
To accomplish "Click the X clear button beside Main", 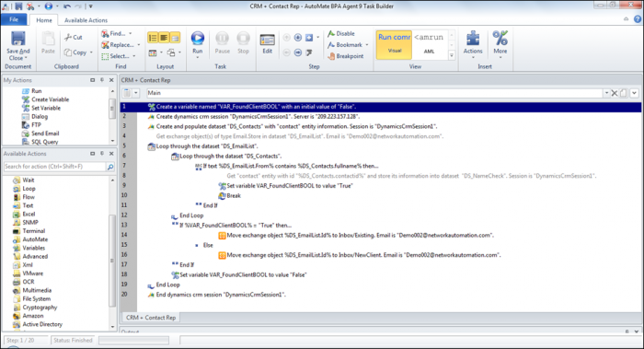I will coord(615,93).
